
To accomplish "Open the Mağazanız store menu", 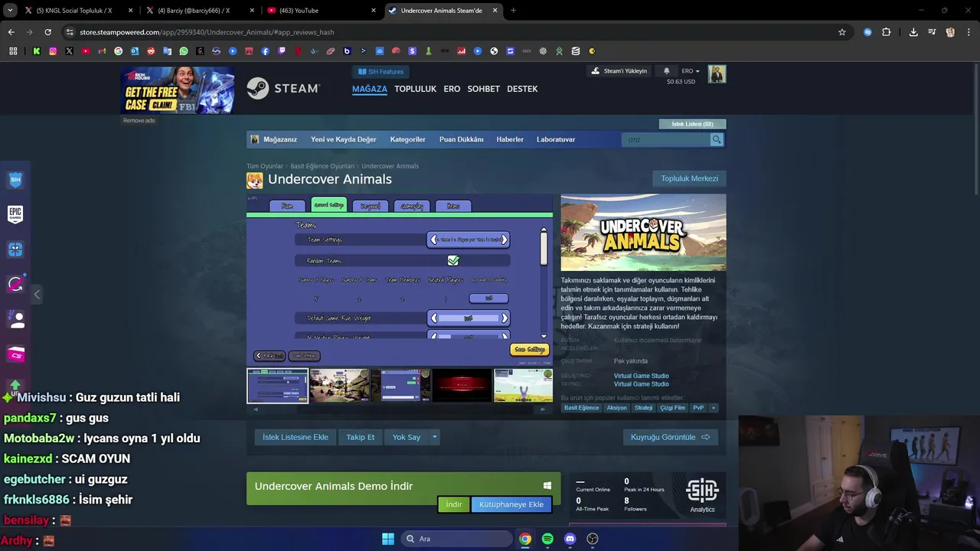I will click(x=280, y=139).
